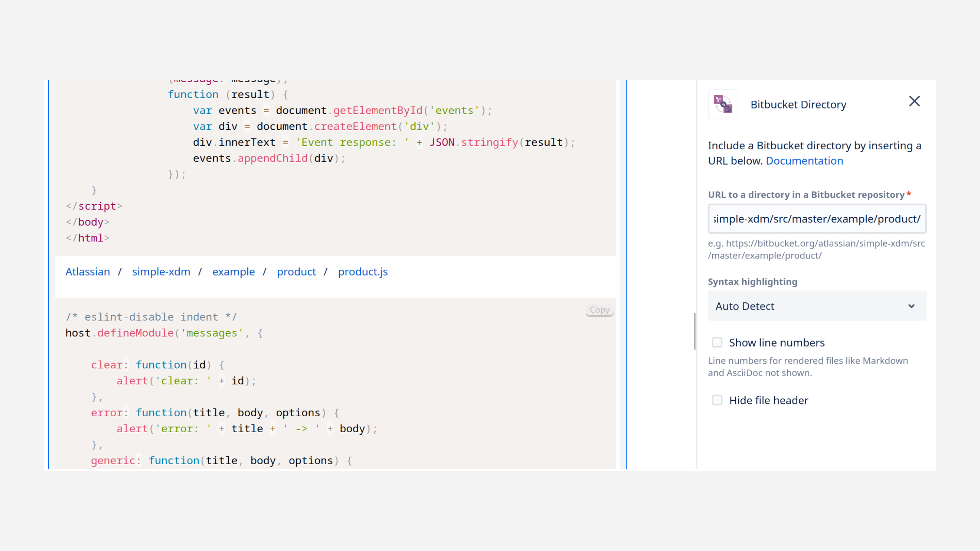This screenshot has height=551, width=980.
Task: Dismiss the Bitbucket Directory panel via the X
Action: coord(914,101)
